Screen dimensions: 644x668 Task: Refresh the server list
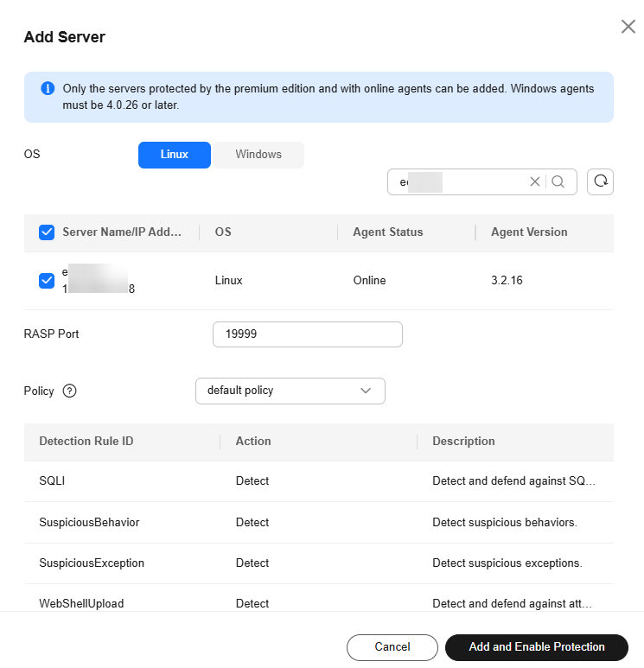point(600,182)
